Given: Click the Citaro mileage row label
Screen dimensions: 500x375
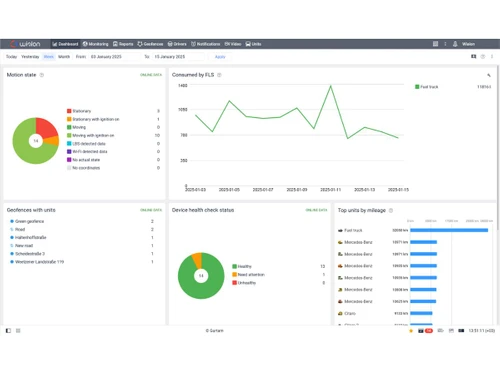Looking at the screenshot, I should point(350,313).
